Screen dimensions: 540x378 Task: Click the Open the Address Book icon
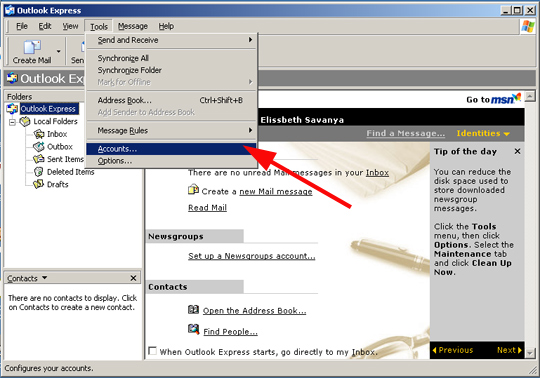[194, 309]
